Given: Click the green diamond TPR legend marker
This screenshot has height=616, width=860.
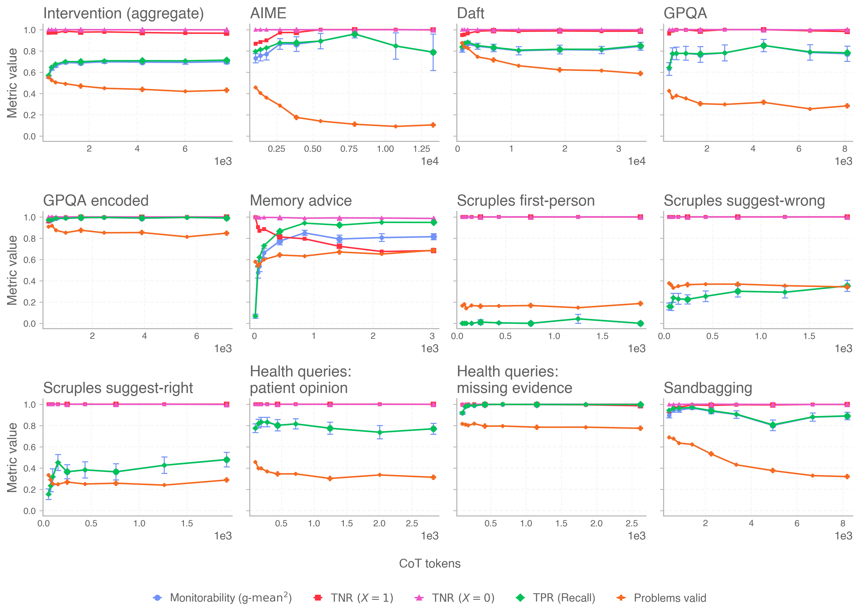Looking at the screenshot, I should (521, 598).
